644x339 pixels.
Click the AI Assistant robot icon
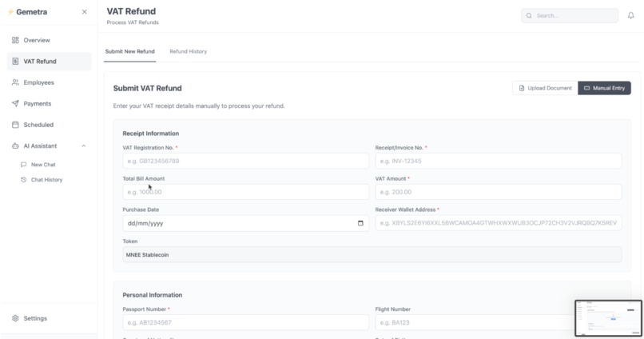pos(15,146)
